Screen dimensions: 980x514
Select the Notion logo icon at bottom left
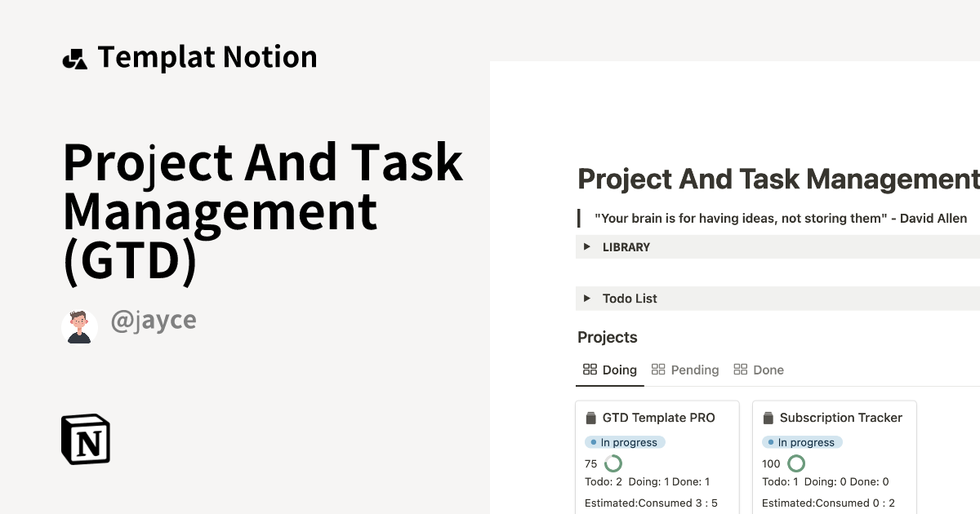click(x=85, y=439)
